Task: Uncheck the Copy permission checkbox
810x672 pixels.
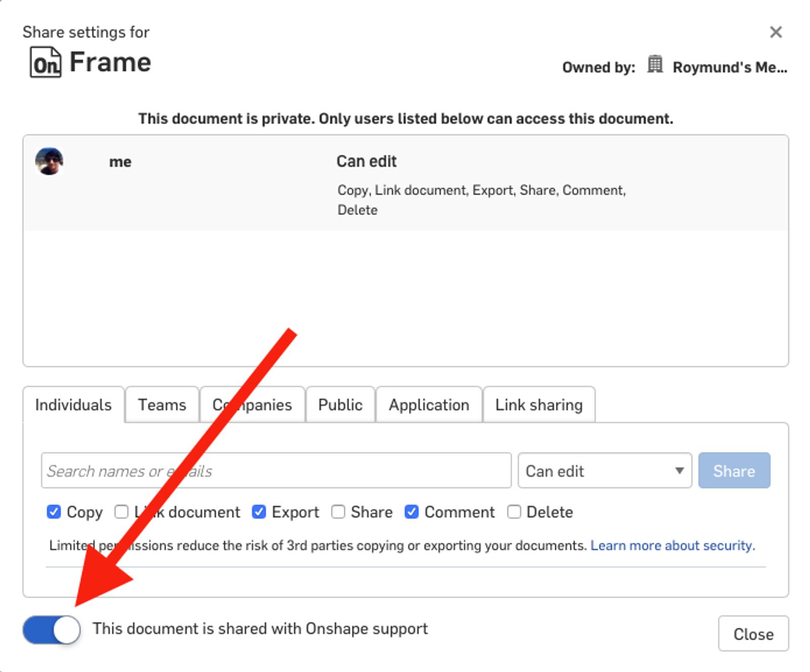Action: (x=54, y=512)
